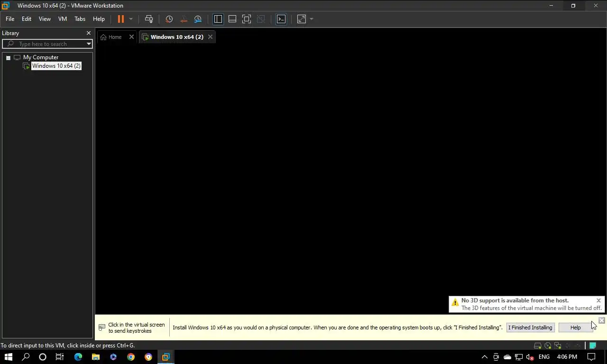Open the Help menu

[99, 19]
